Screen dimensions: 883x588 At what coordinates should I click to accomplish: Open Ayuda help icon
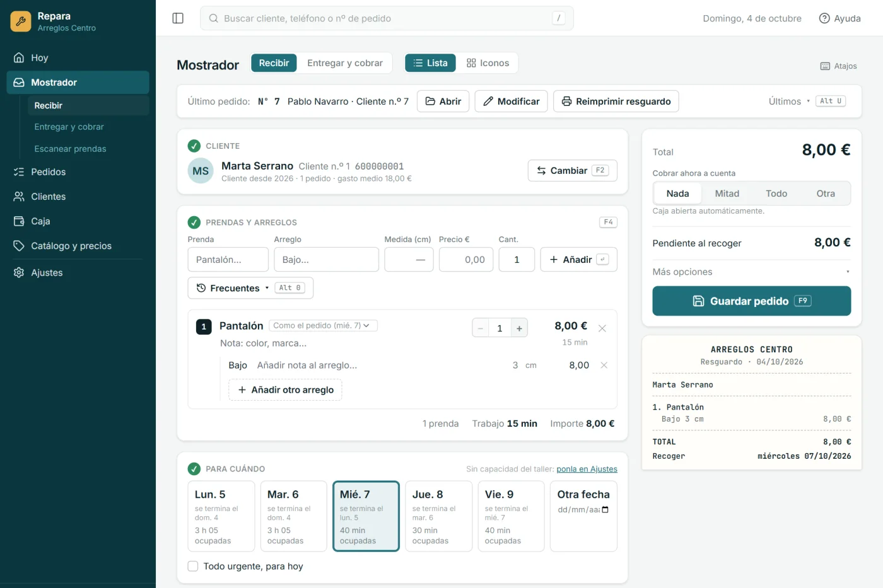click(x=839, y=18)
